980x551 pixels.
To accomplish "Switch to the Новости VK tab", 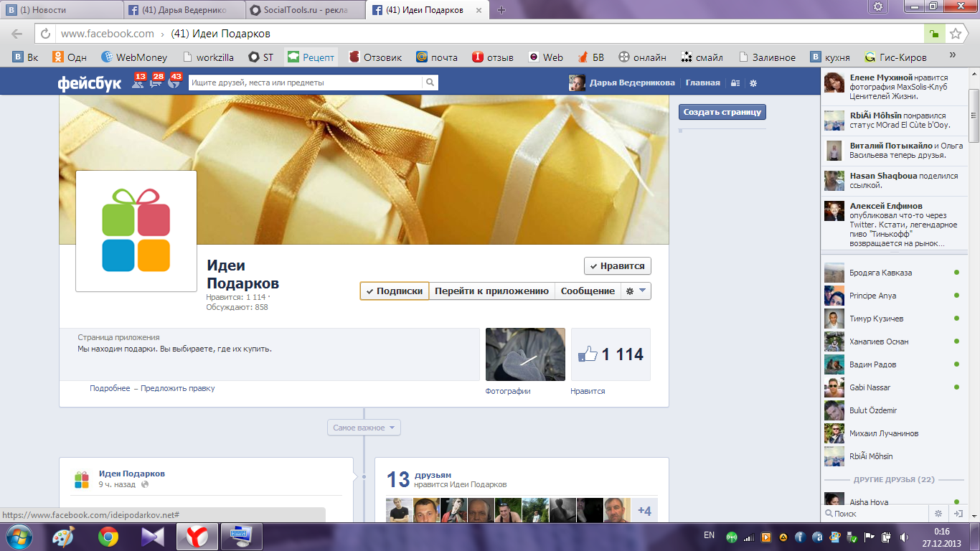I will click(x=62, y=10).
